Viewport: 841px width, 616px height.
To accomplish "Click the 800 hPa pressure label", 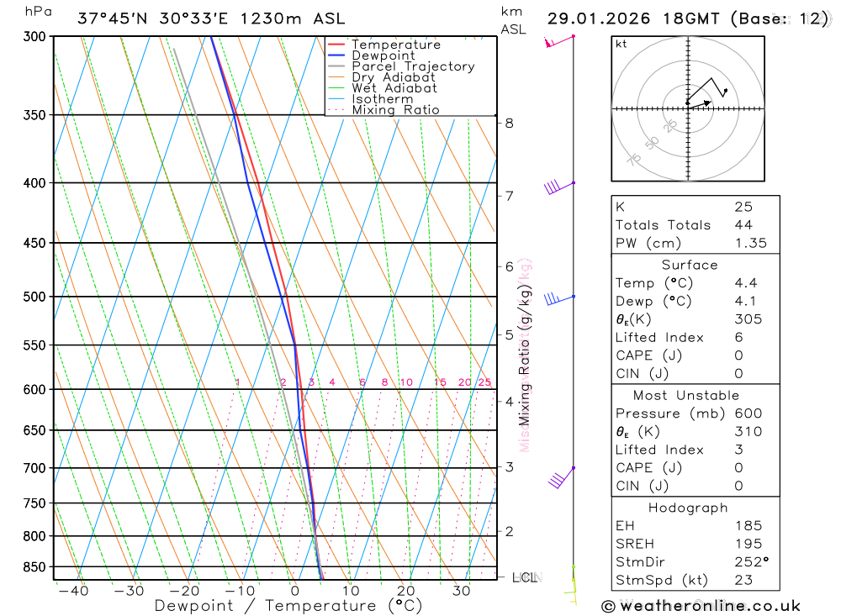I will (34, 536).
